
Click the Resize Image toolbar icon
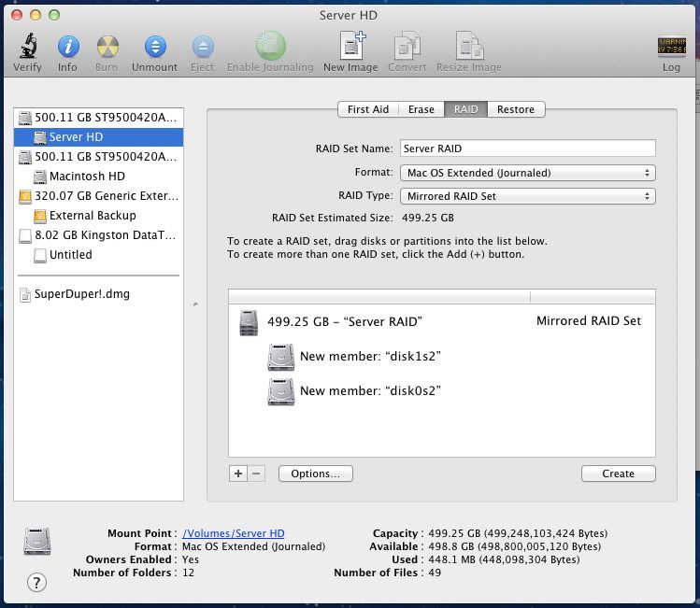point(469,45)
